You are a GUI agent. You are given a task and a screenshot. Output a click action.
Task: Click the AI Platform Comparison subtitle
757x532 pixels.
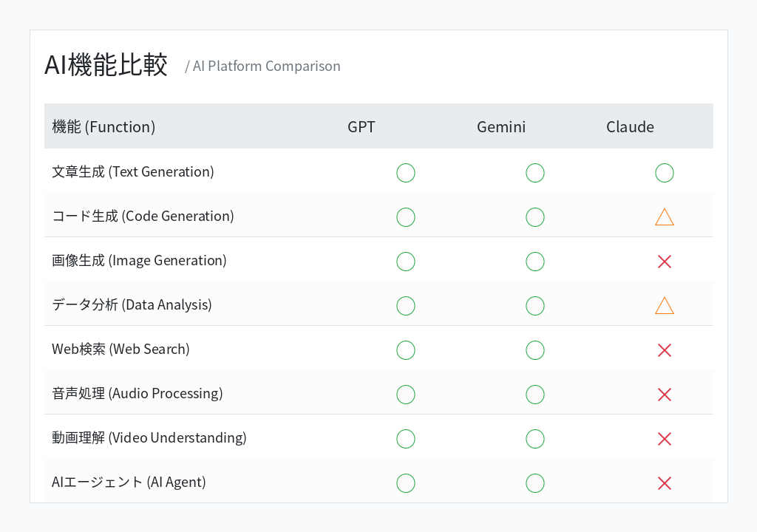pos(266,66)
